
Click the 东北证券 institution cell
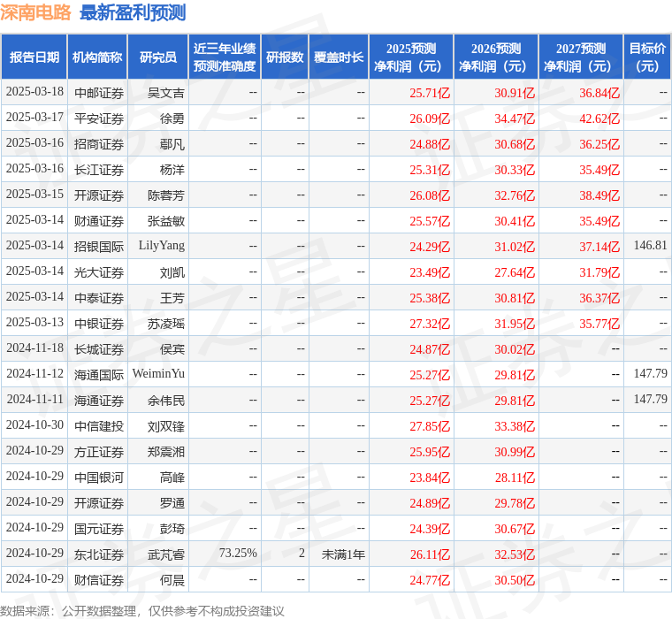click(x=99, y=554)
